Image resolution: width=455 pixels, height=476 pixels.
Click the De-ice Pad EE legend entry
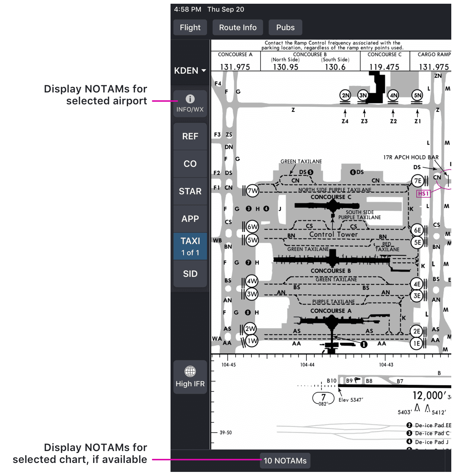(428, 425)
